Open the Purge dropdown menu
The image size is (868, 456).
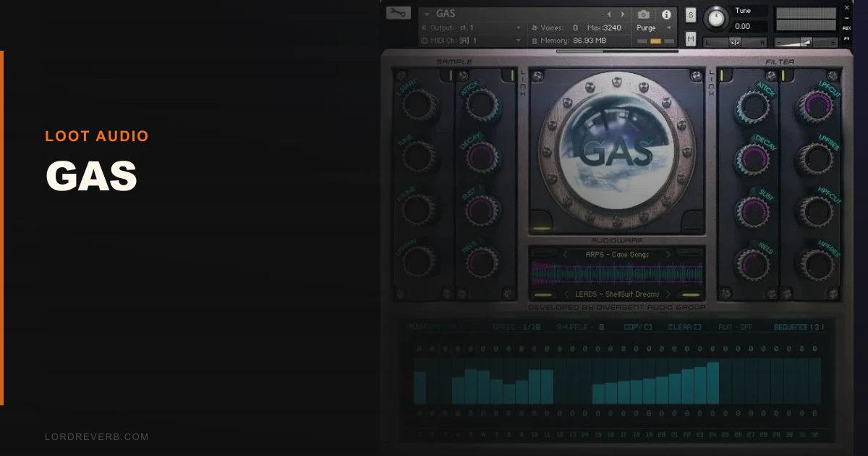pos(653,28)
